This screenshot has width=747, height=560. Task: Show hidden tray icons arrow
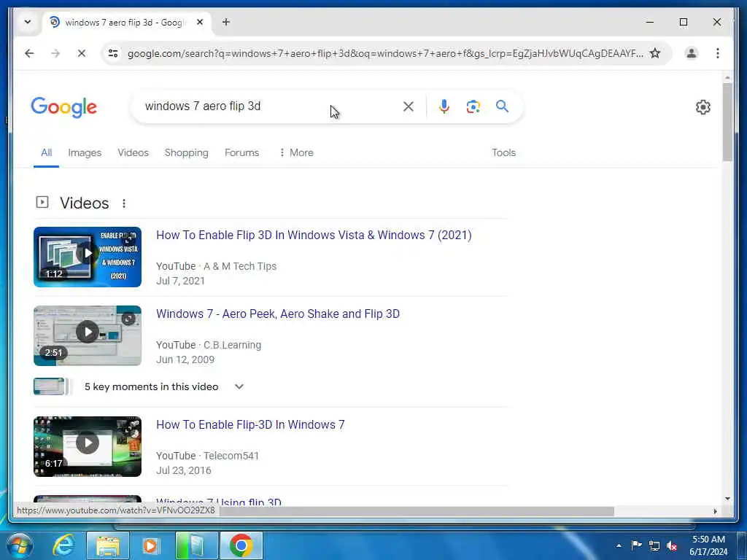pos(619,545)
